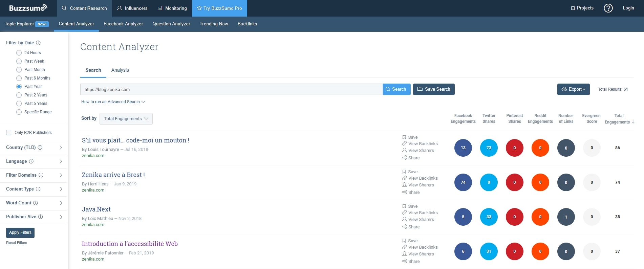Click the Word Count info icon
This screenshot has height=269, width=644.
[36, 203]
